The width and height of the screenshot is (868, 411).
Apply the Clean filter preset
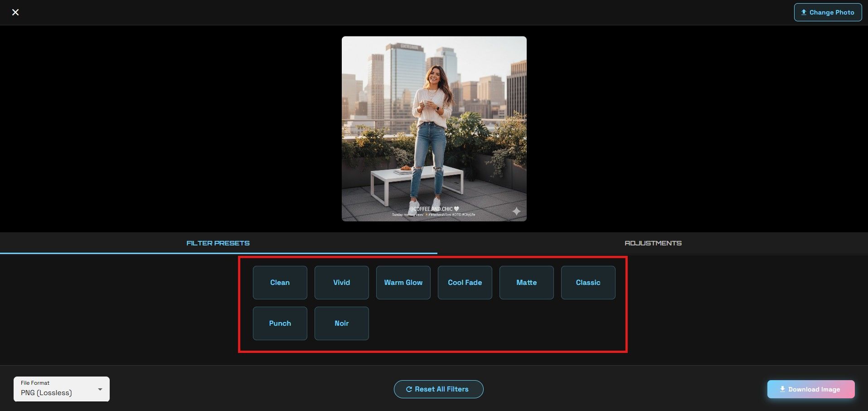point(280,282)
